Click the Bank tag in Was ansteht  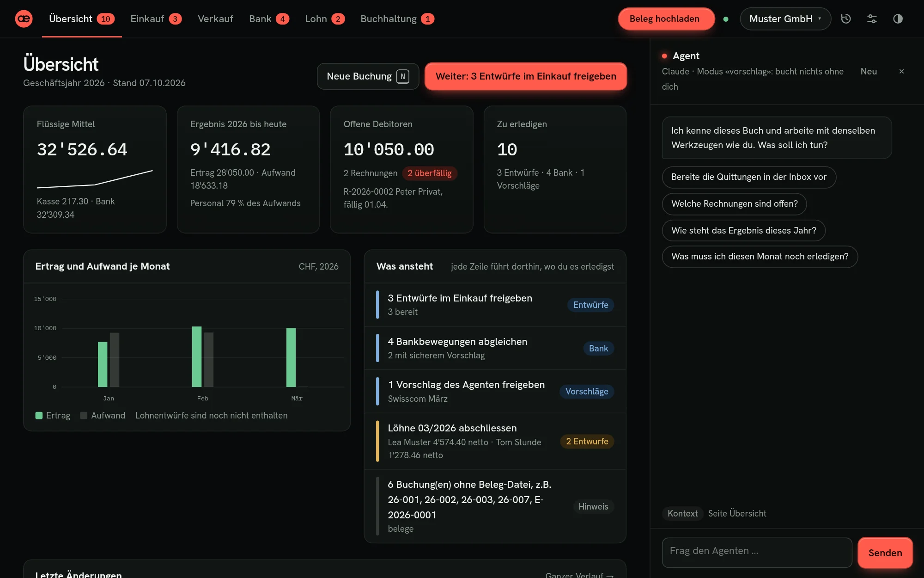[x=598, y=348]
